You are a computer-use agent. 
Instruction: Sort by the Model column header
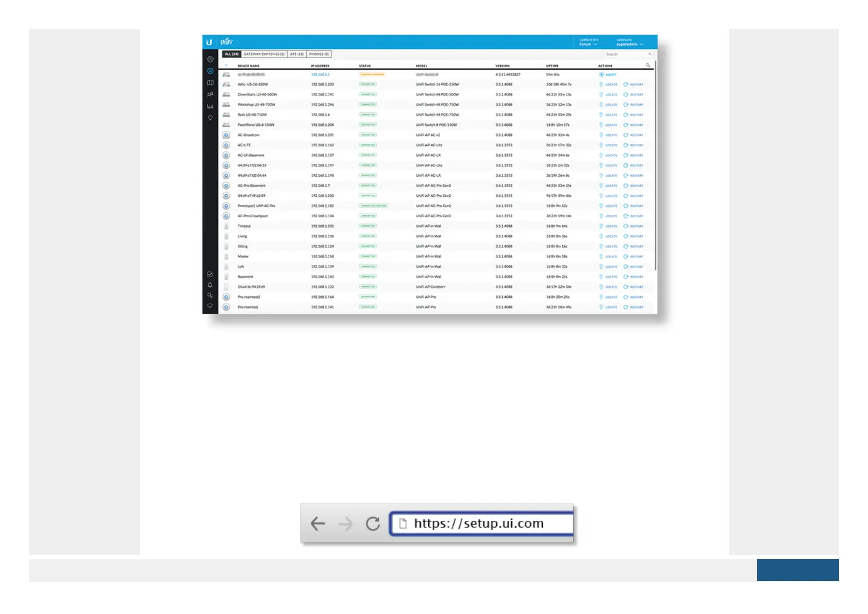click(x=422, y=66)
